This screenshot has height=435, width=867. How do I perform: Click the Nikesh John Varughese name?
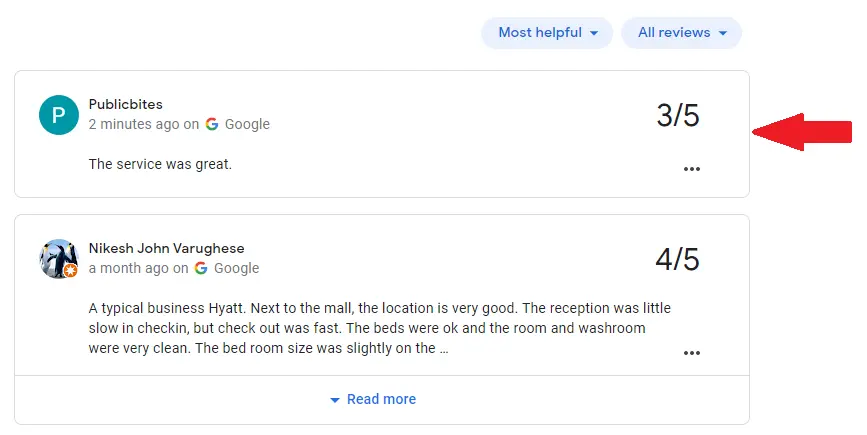166,248
